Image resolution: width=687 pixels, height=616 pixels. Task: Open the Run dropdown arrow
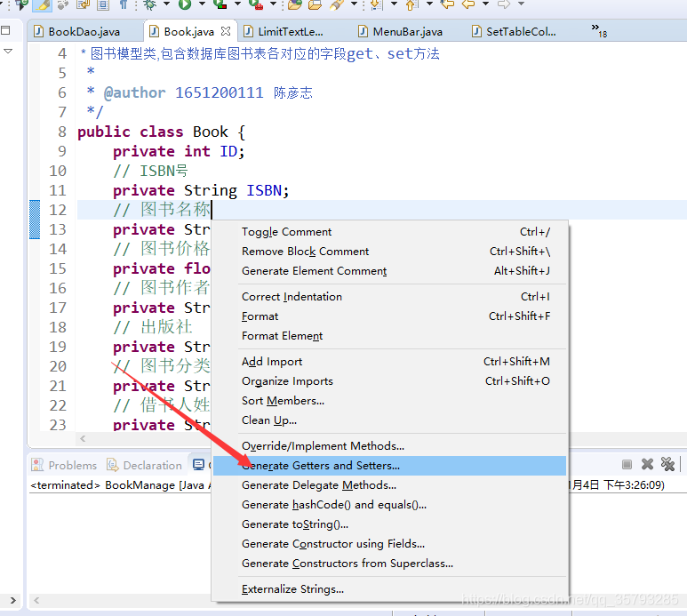(x=200, y=4)
